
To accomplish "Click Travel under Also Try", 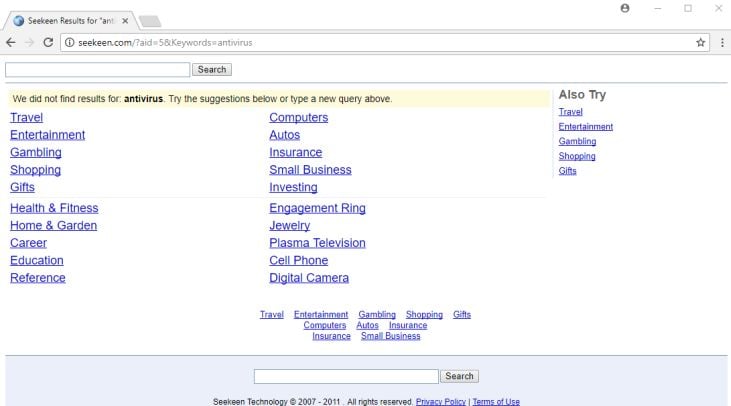I will [x=571, y=112].
